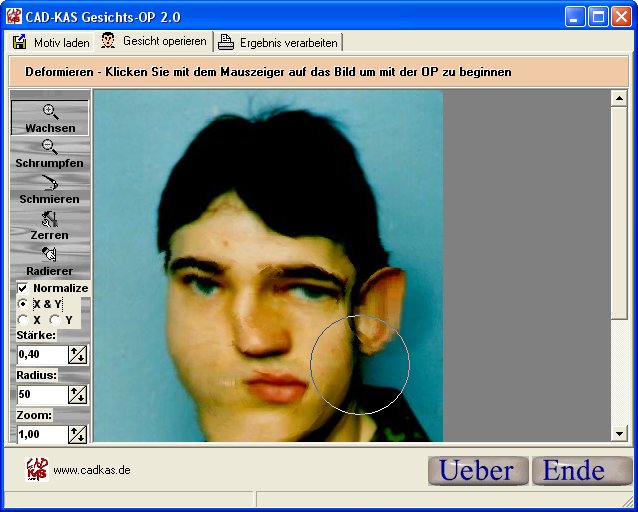Select the Schrumpfen (shrink) tool

50,154
